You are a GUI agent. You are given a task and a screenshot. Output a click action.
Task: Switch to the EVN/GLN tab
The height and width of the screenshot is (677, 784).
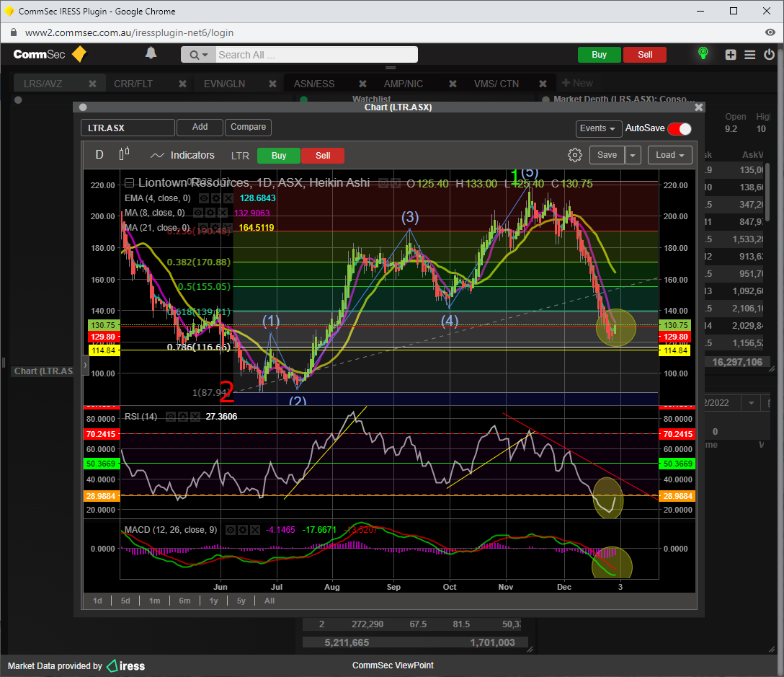pos(224,84)
